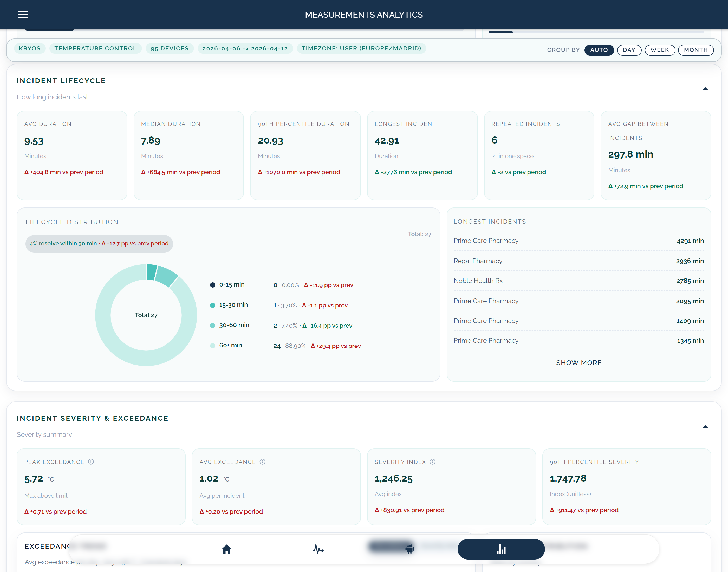This screenshot has height=572, width=728.
Task: Click SHOW MORE under Longest Incidents
Action: tap(579, 362)
